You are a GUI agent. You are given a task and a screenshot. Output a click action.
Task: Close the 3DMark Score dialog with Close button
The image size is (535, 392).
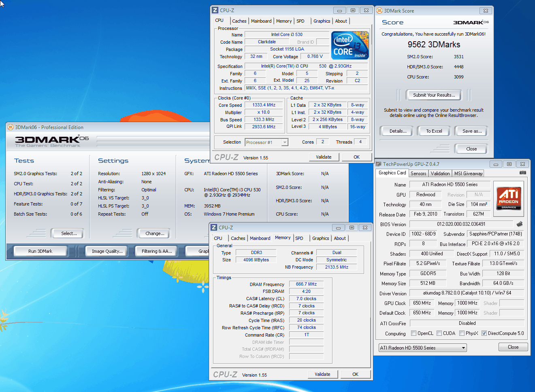tap(471, 149)
